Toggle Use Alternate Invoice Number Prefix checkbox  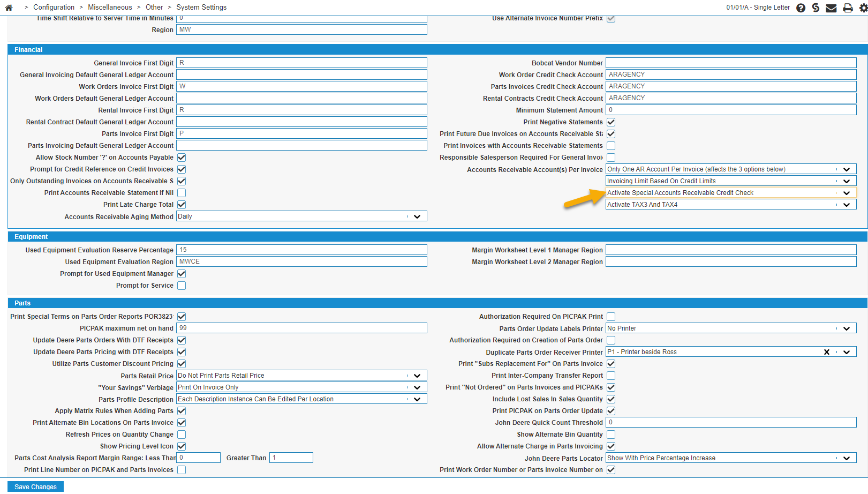click(x=611, y=18)
